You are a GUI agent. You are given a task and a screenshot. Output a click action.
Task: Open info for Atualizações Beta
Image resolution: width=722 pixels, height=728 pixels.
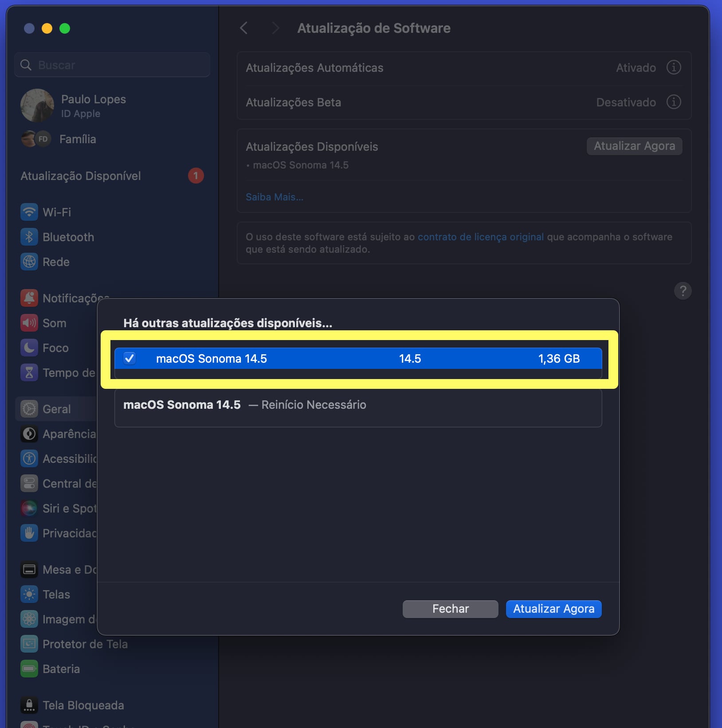pyautogui.click(x=674, y=102)
